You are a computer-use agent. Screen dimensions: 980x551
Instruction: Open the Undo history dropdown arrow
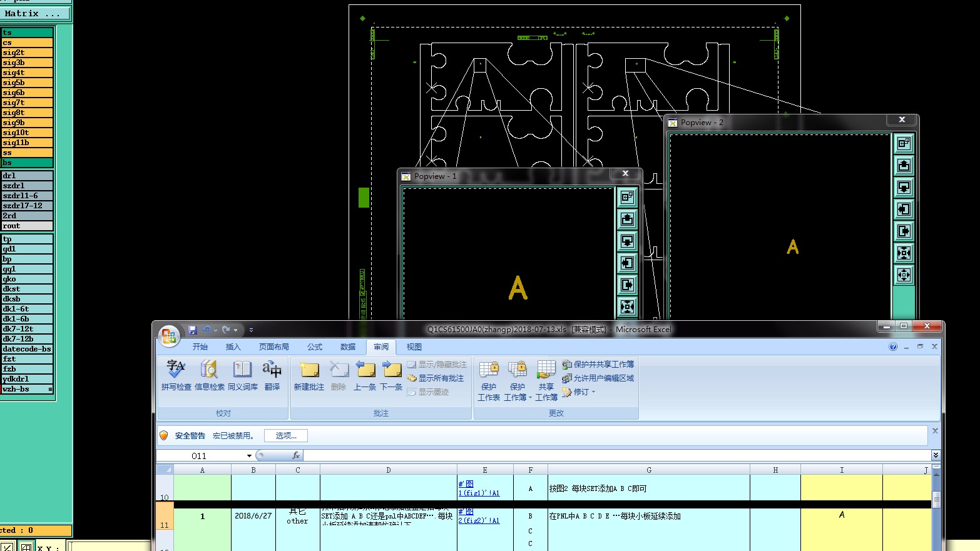click(x=215, y=330)
